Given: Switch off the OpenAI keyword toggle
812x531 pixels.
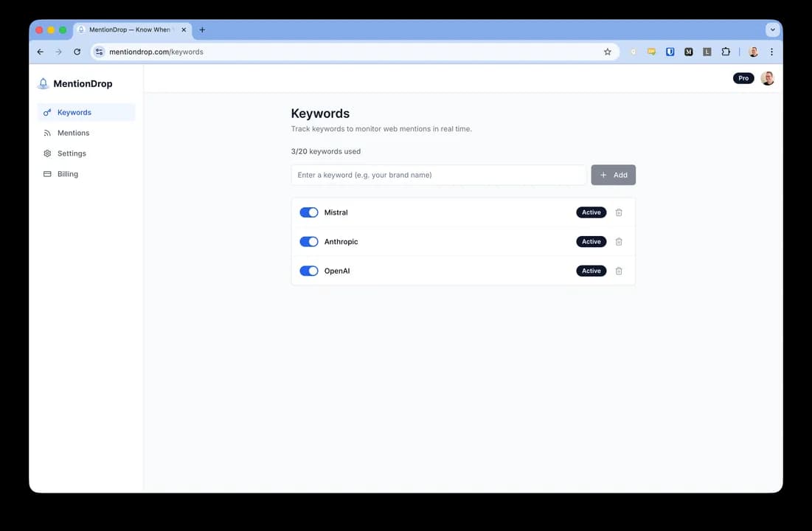Looking at the screenshot, I should tap(309, 271).
